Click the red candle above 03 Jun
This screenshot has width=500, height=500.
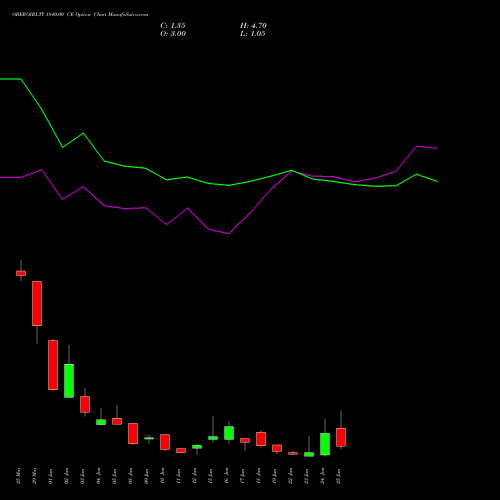tap(85, 404)
